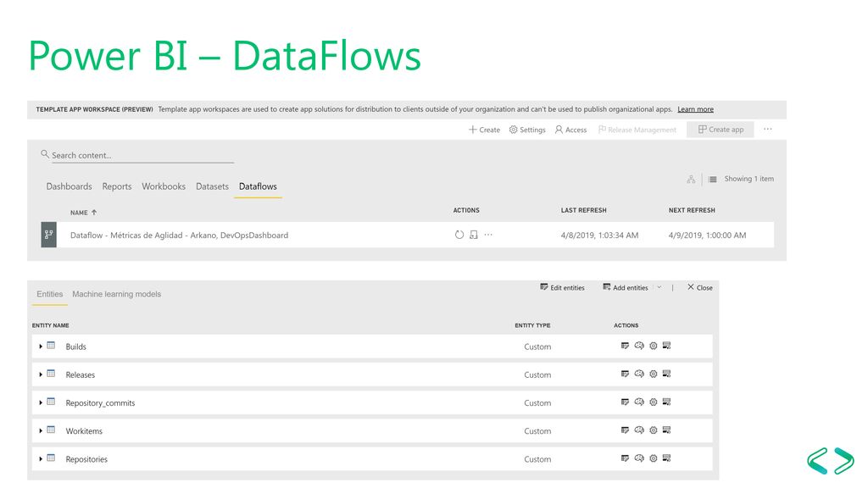Screen dimensions: 868x488
Task: Click the table icon beside Builds
Action: [51, 346]
